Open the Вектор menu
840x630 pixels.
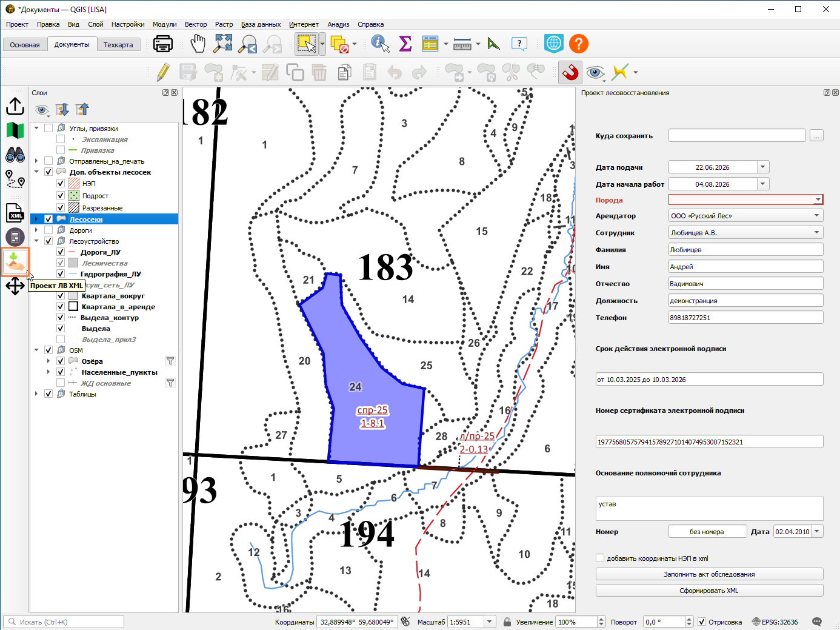pos(196,24)
